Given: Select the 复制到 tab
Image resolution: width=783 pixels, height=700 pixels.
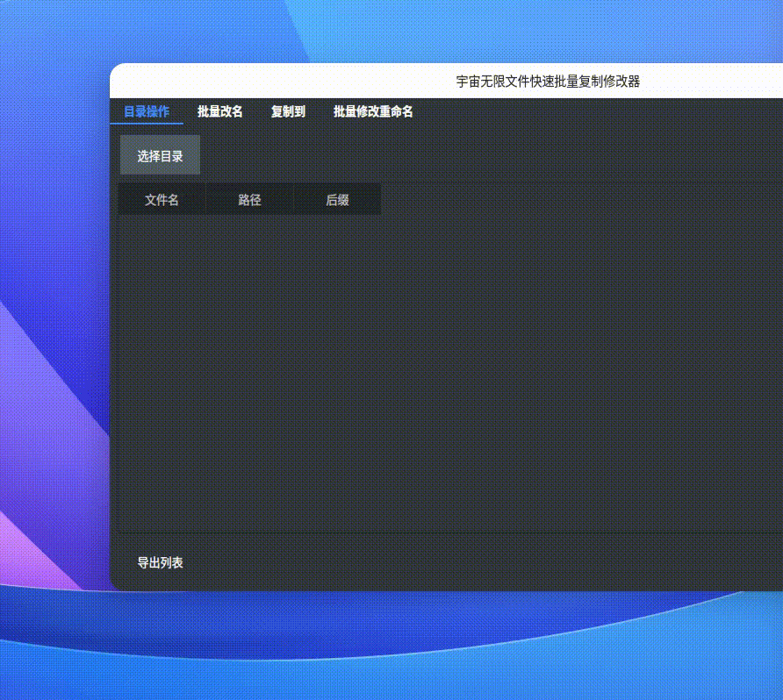Looking at the screenshot, I should [288, 111].
